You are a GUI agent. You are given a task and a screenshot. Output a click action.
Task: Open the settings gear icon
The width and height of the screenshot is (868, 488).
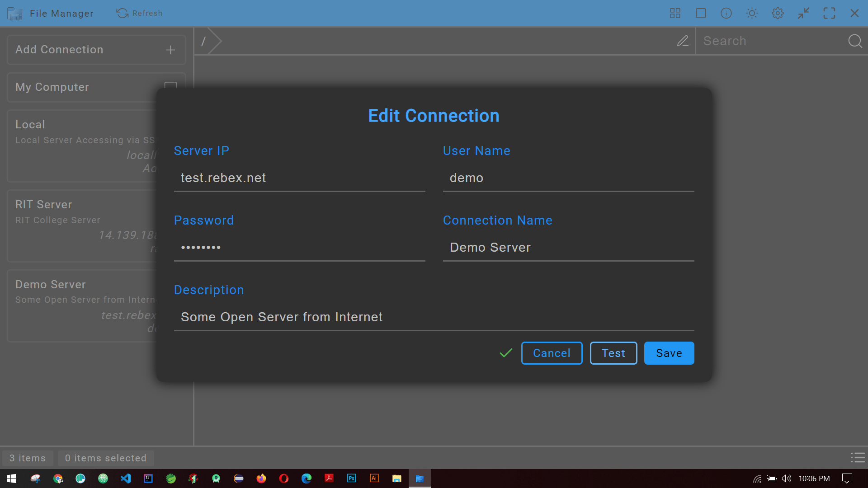(777, 13)
